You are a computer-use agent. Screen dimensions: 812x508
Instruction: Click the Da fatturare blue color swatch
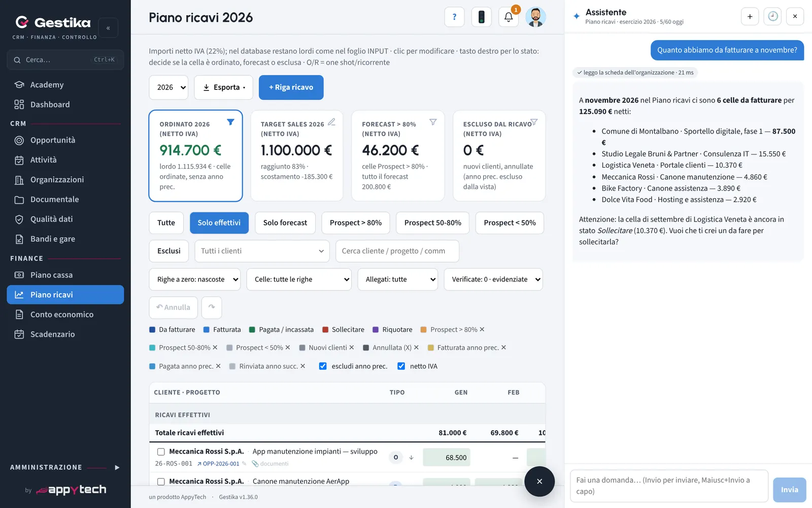152,330
